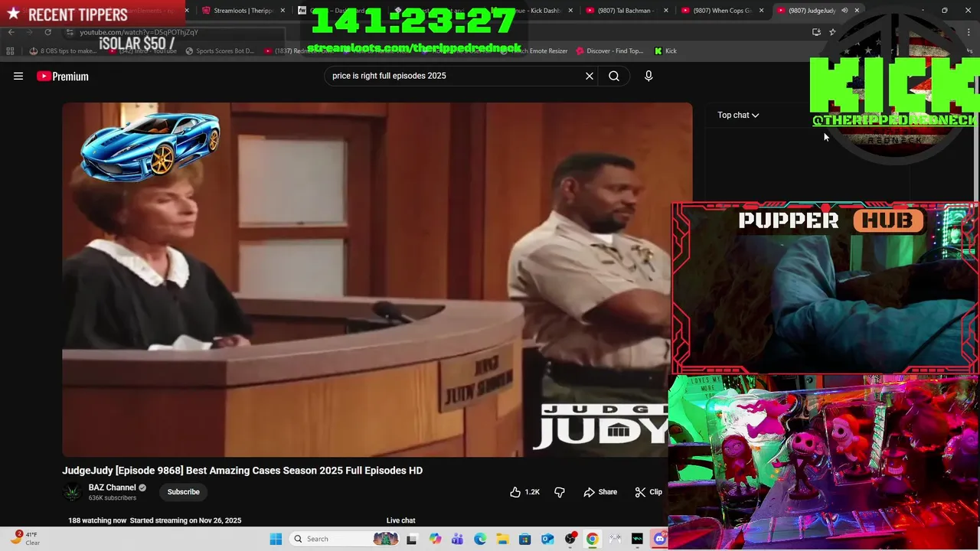Close the Streamloots browser tab
The width and height of the screenshot is (980, 551).
click(283, 11)
